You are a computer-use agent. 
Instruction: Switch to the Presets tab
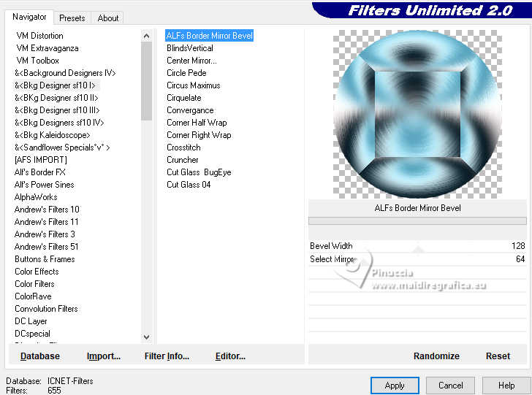tap(72, 18)
